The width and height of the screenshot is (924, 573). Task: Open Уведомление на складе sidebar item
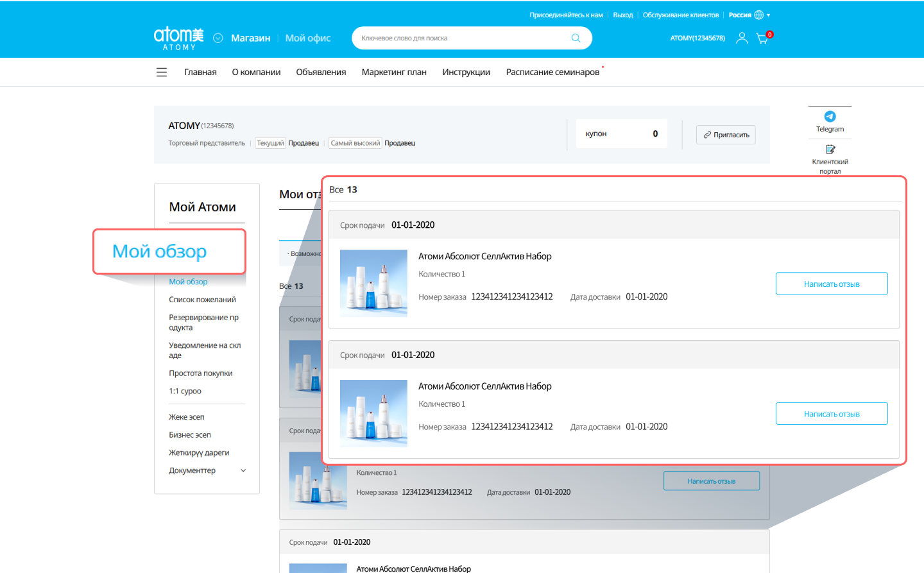205,350
